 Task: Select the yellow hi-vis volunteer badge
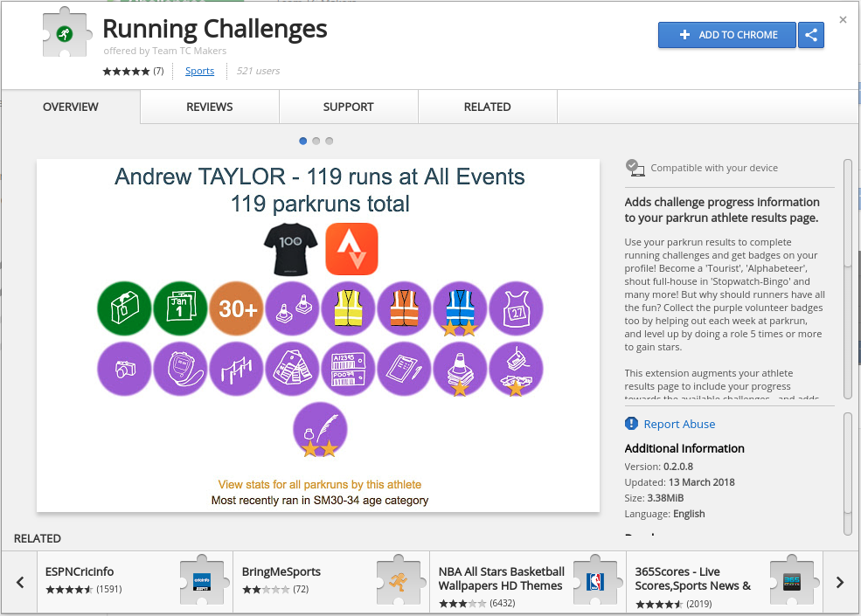click(x=348, y=308)
